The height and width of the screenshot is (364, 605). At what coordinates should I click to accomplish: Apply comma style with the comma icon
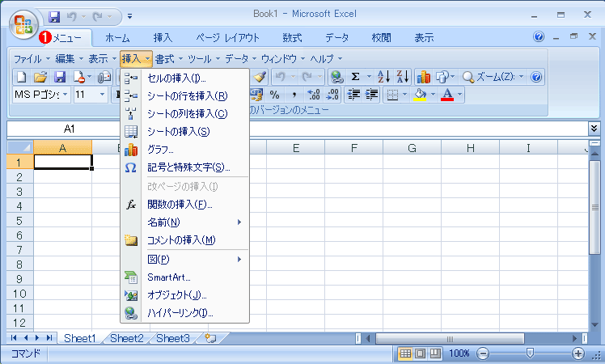(x=294, y=95)
